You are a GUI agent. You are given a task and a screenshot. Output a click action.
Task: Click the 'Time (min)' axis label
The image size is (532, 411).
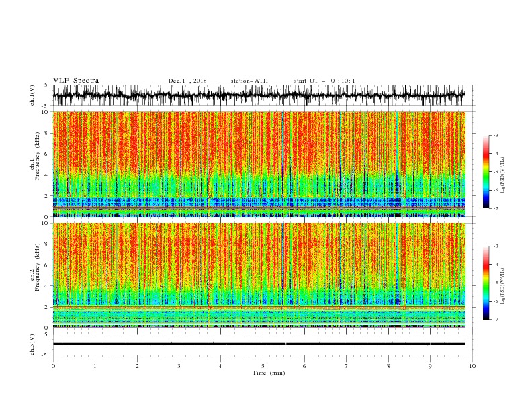coord(269,373)
